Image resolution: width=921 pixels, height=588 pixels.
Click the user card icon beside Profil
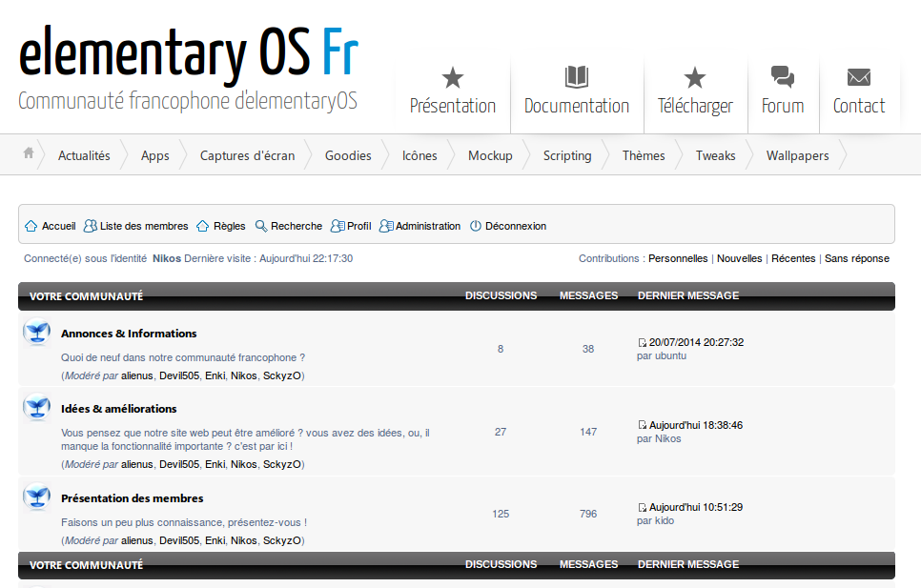coord(338,226)
